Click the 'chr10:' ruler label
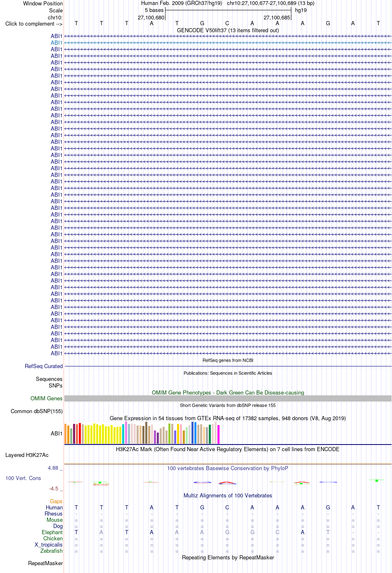The image size is (392, 573). point(55,17)
